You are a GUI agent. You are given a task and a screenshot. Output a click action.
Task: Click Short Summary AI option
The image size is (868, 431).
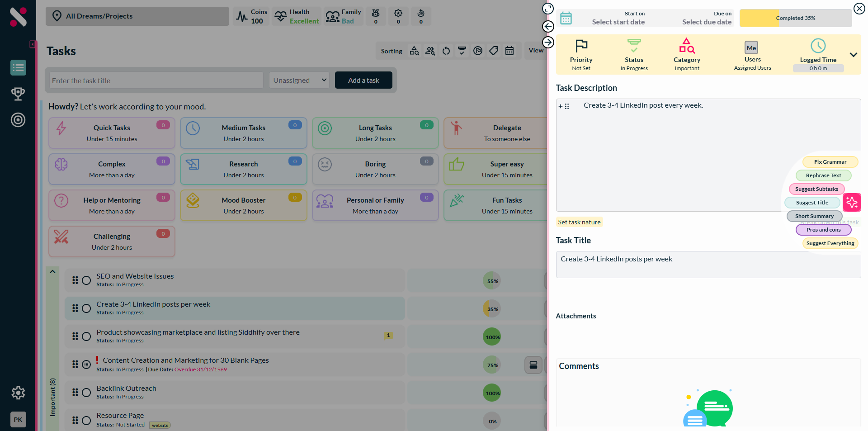click(814, 216)
